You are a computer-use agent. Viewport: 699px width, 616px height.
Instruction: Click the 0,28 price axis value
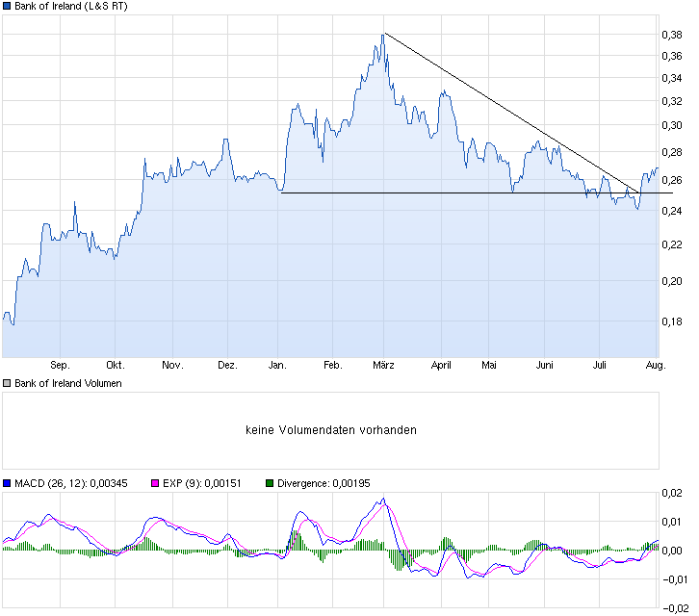click(x=672, y=152)
